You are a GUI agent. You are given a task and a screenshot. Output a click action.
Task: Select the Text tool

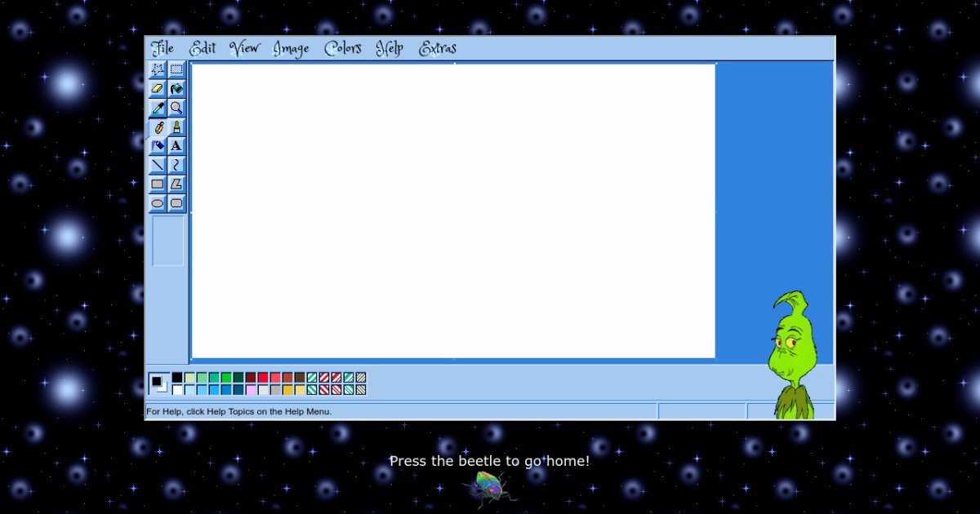(x=176, y=146)
